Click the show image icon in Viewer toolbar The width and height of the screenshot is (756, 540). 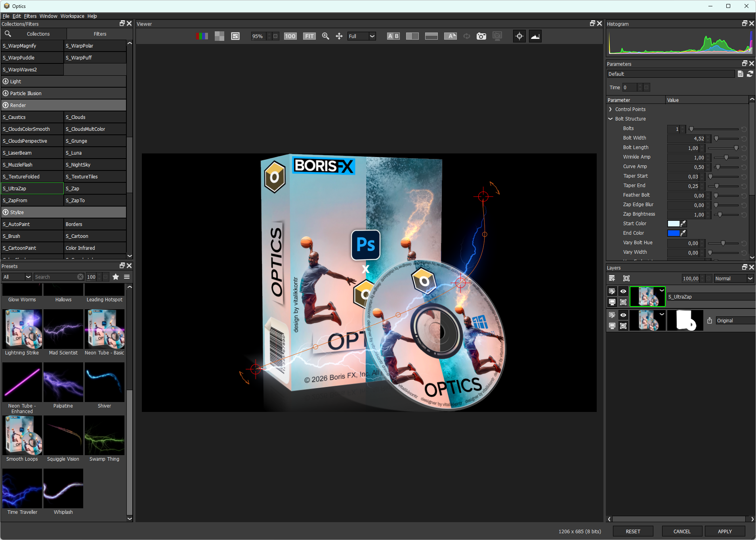click(235, 36)
